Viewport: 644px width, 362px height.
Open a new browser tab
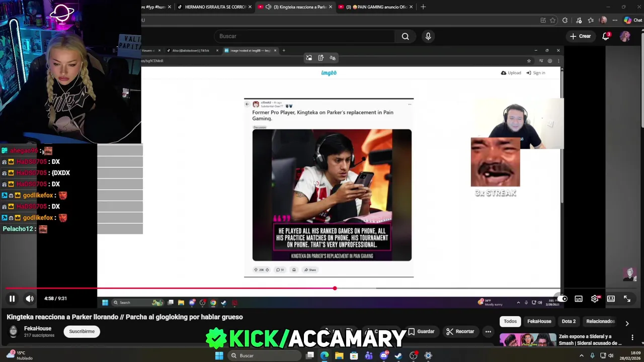tap(423, 7)
